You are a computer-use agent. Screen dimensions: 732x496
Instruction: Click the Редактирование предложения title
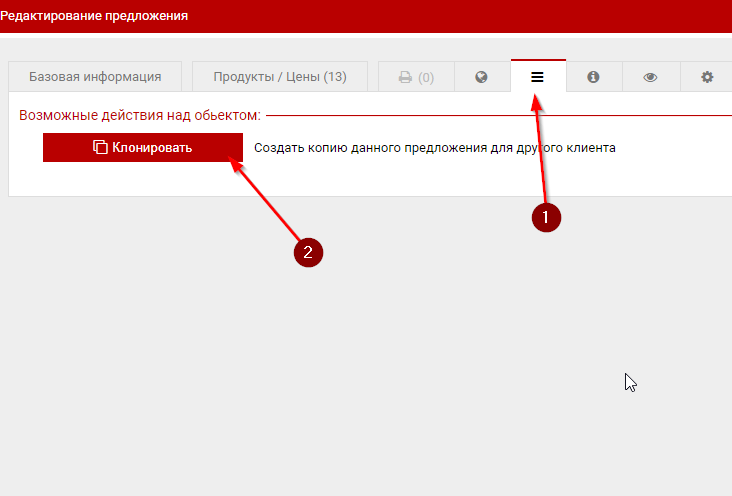(94, 16)
